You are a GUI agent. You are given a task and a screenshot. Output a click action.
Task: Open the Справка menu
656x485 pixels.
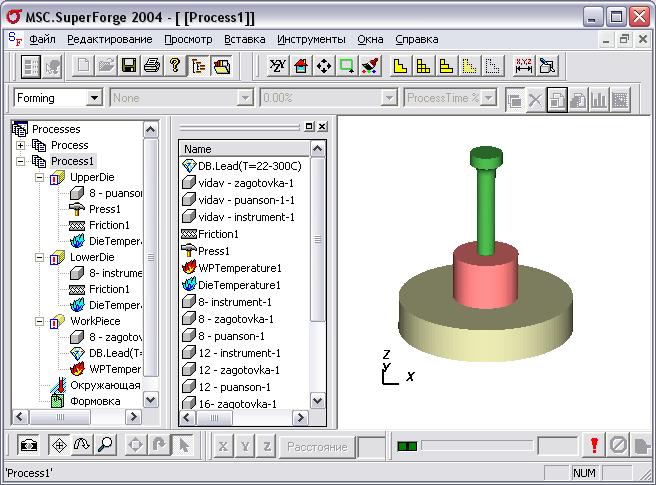pos(417,39)
